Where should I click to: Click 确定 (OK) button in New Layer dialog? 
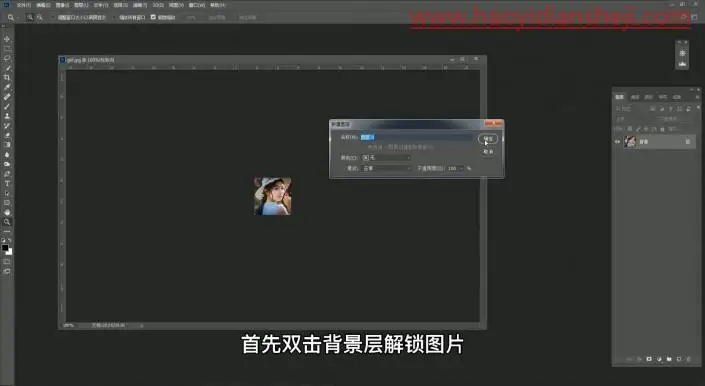(488, 139)
